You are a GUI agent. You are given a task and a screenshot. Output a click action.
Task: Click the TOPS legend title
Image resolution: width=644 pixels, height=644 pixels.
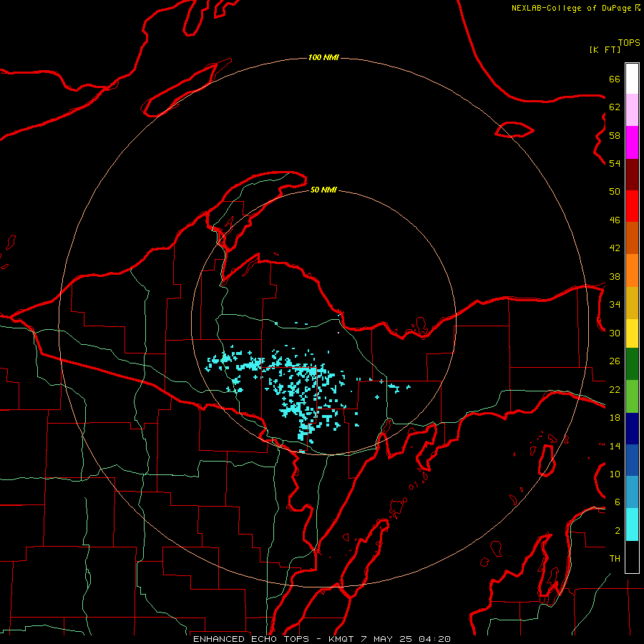point(629,43)
